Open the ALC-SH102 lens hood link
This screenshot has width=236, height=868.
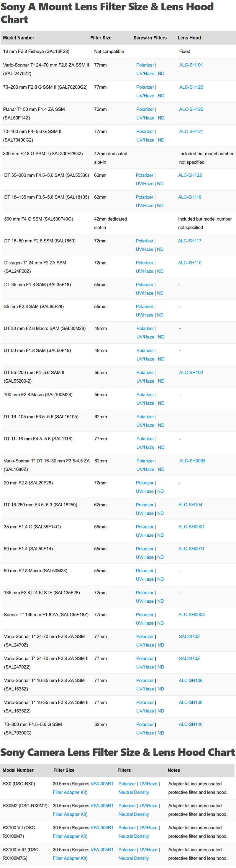191,373
